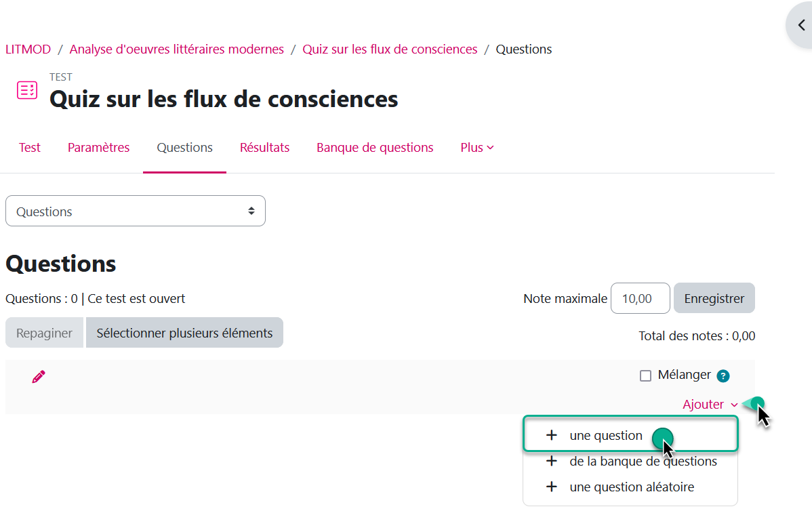This screenshot has width=812, height=511.
Task: Follow the LITMOD breadcrumb link
Action: pos(28,49)
